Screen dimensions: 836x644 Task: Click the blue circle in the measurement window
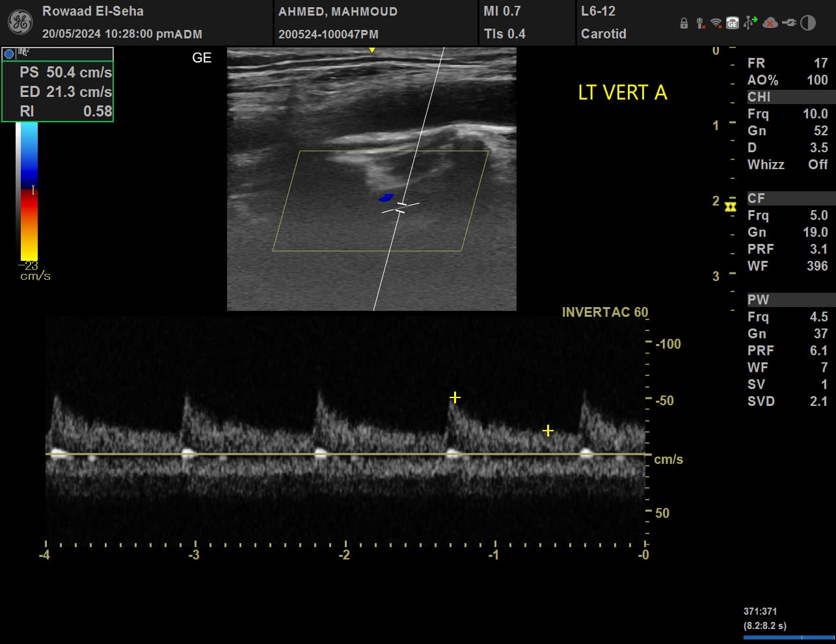(x=9, y=54)
